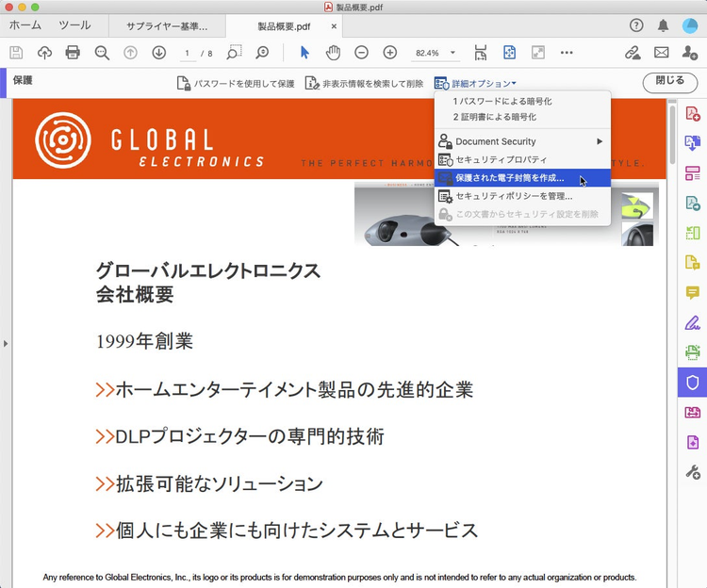This screenshot has width=707, height=588.
Task: Open the more tools ellipsis menu
Action: [x=567, y=53]
